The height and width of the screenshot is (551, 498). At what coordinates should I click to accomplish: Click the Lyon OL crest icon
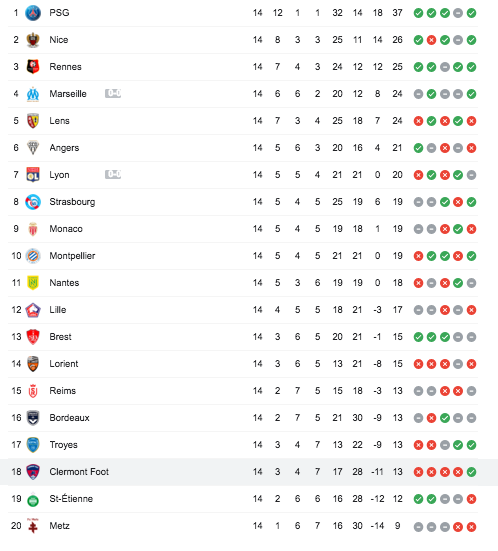pos(33,175)
